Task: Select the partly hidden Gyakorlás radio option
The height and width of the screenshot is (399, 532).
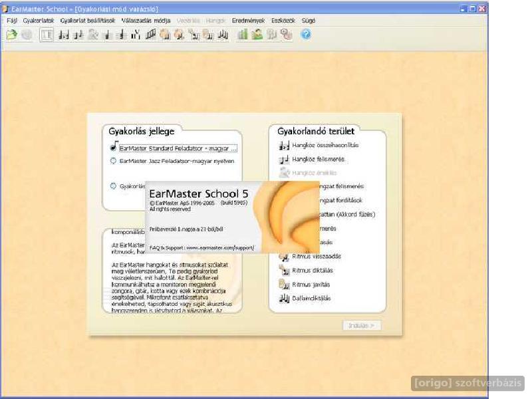Action: pos(128,186)
